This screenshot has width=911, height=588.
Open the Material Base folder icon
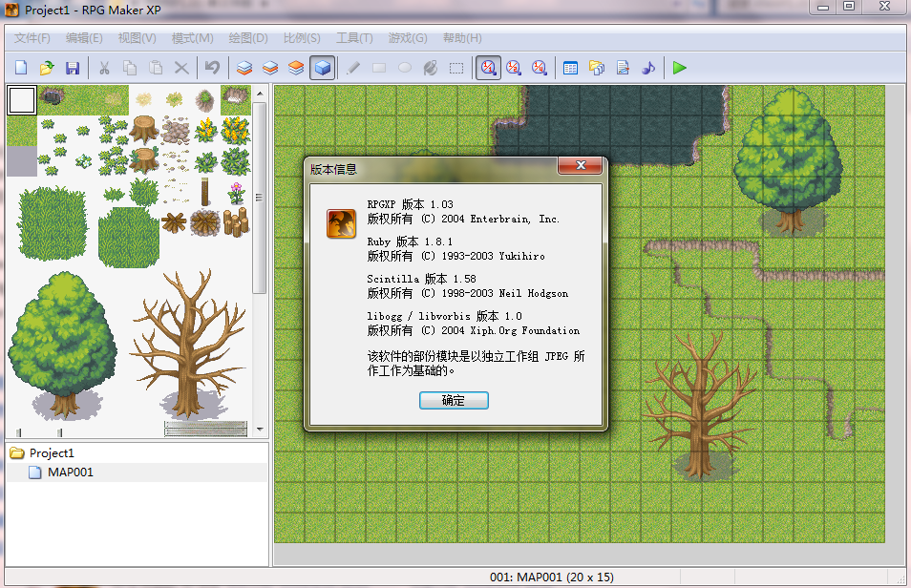(597, 68)
